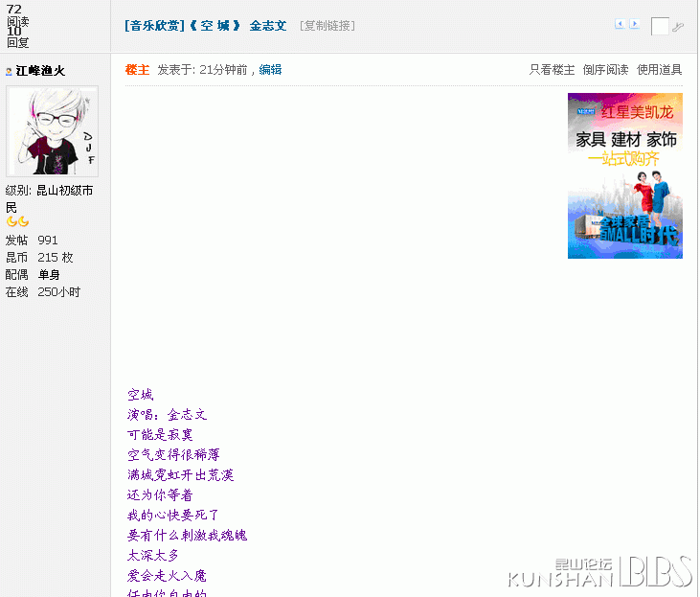The width and height of the screenshot is (700, 597).
Task: Click the lyric line 爱会走火入魔
Action: coord(167,576)
